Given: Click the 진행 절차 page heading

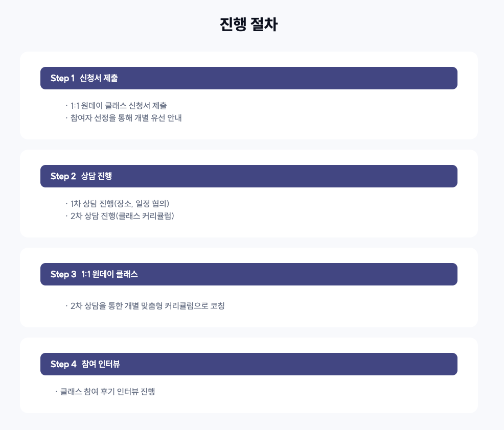Looking at the screenshot, I should (249, 25).
